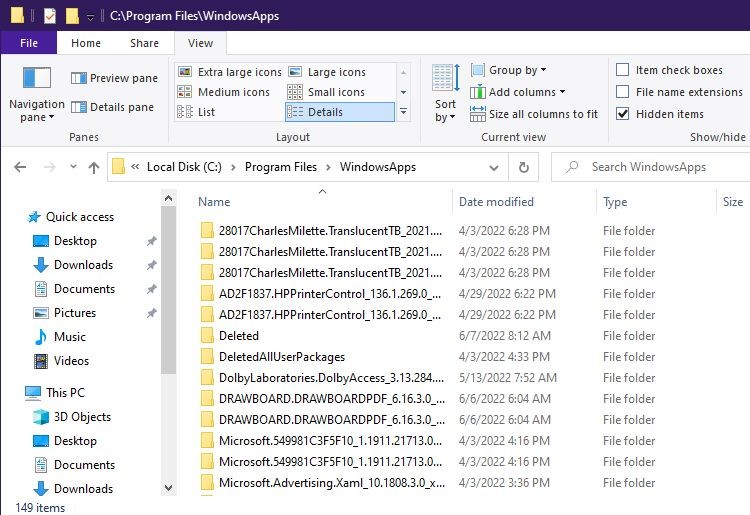Click Program Files in breadcrumb path

(281, 167)
